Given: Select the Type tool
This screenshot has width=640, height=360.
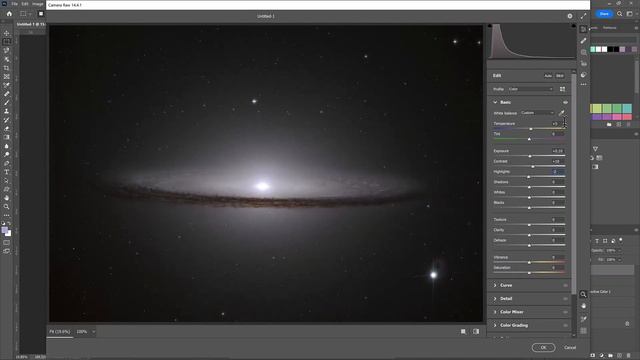Looking at the screenshot, I should [x=7, y=172].
